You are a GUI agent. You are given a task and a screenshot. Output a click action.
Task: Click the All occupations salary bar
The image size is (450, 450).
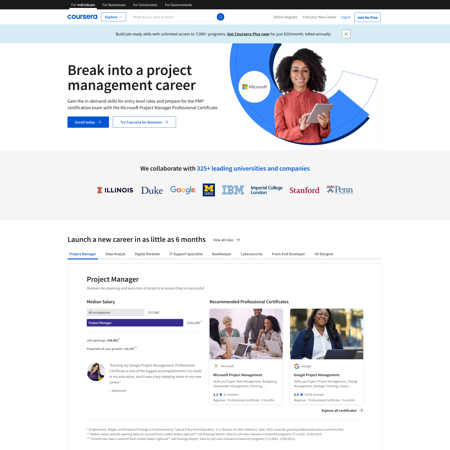115,312
